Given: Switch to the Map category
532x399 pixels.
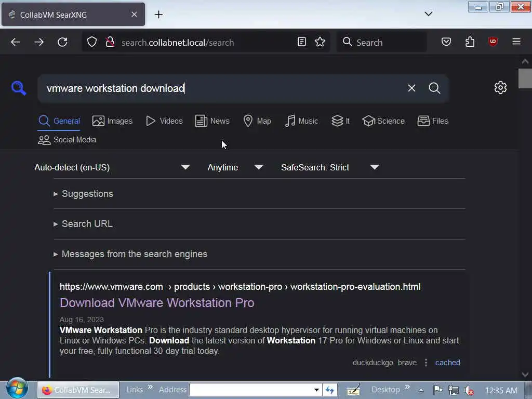Looking at the screenshot, I should (x=257, y=121).
